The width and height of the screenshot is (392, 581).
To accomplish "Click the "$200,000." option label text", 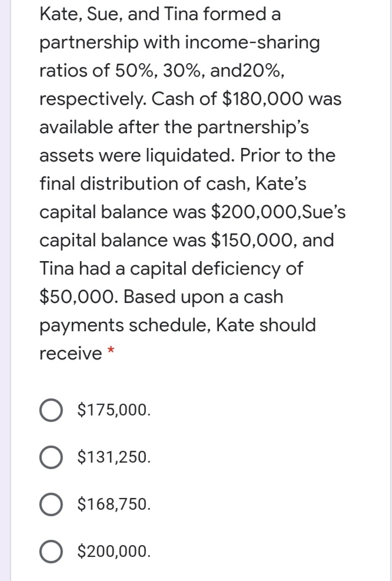I will (114, 552).
